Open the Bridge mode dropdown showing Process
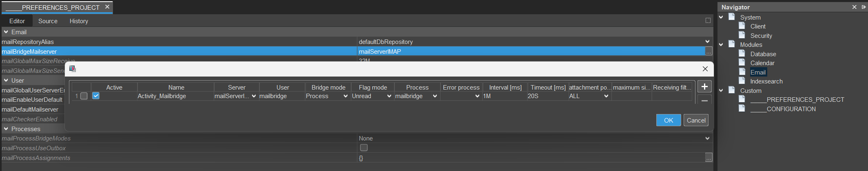 pyautogui.click(x=345, y=96)
